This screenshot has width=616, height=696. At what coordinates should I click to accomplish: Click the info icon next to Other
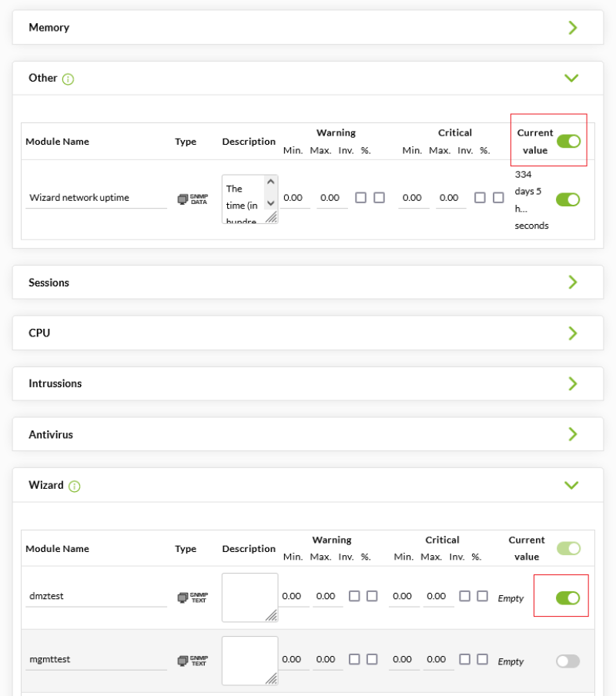(x=68, y=79)
